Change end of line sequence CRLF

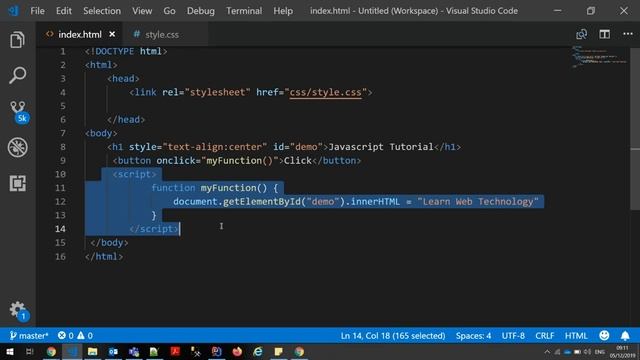point(544,336)
